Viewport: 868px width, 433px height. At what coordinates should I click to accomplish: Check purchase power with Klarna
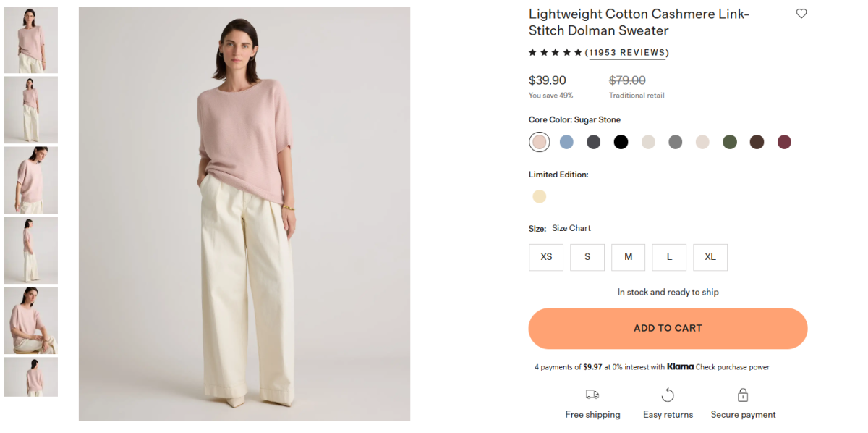(732, 368)
